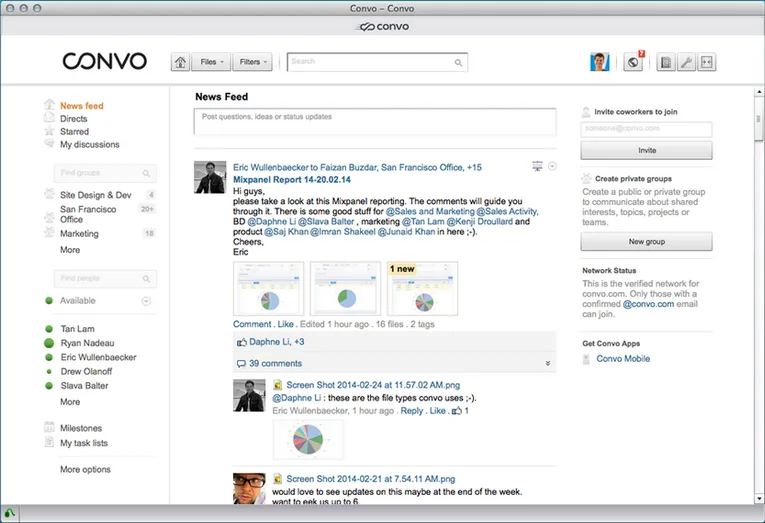The width and height of the screenshot is (765, 523).
Task: Open Directs in sidebar
Action: (74, 119)
